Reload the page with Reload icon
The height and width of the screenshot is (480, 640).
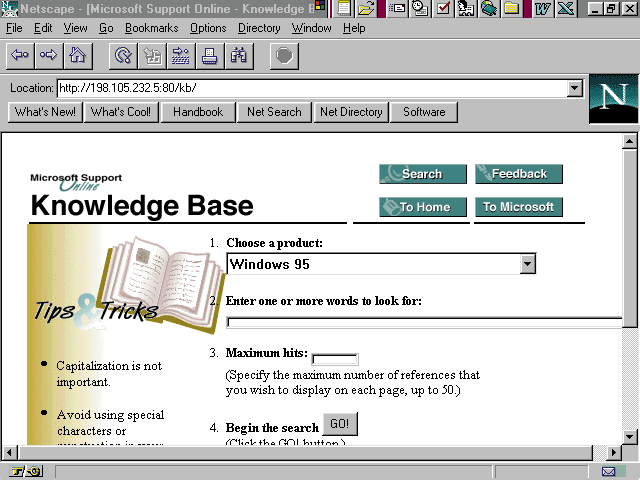pos(123,55)
